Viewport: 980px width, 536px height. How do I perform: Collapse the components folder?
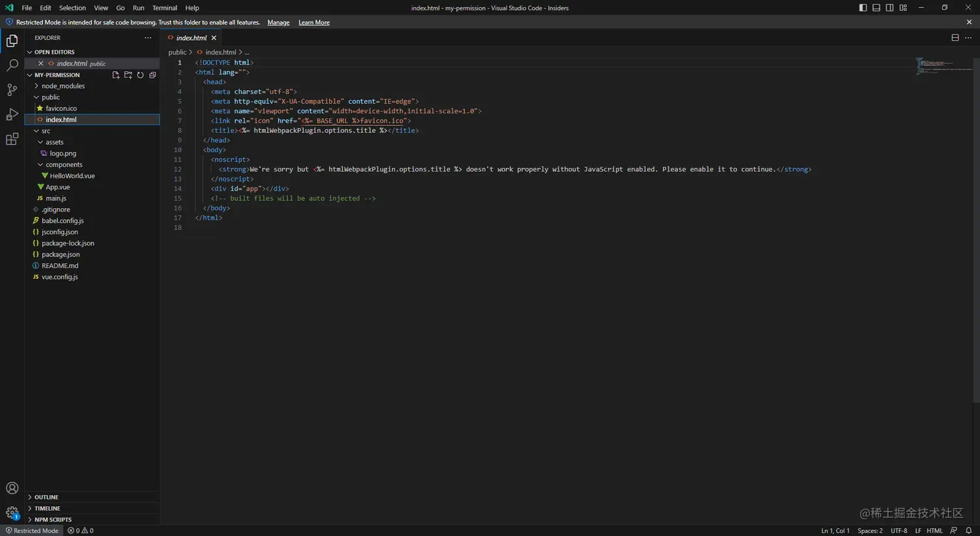point(92,165)
